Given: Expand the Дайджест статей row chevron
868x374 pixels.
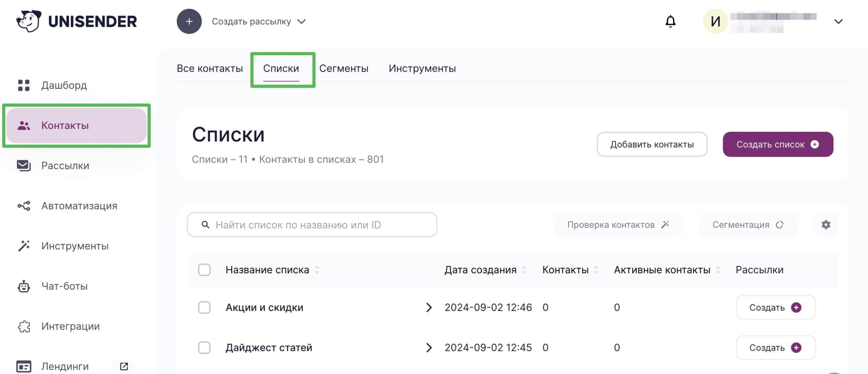Looking at the screenshot, I should [x=429, y=348].
